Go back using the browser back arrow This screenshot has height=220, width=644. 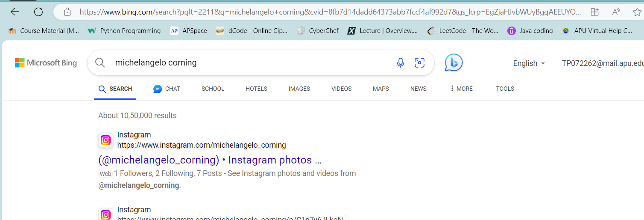click(x=15, y=12)
